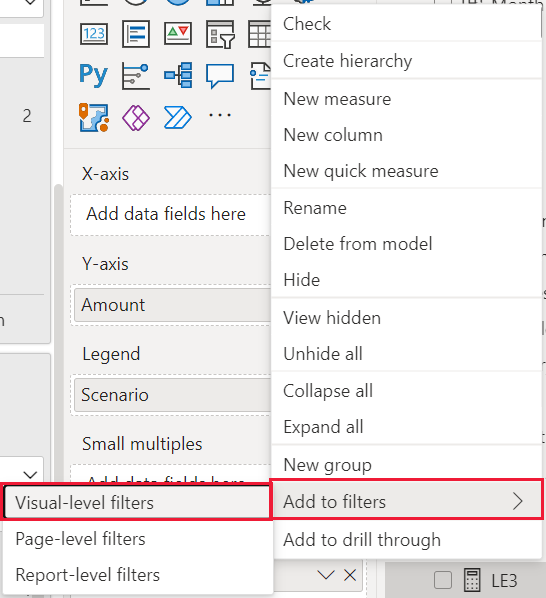Choose Visual-level filters in submenu
Screen dimensions: 546x598
click(137, 503)
